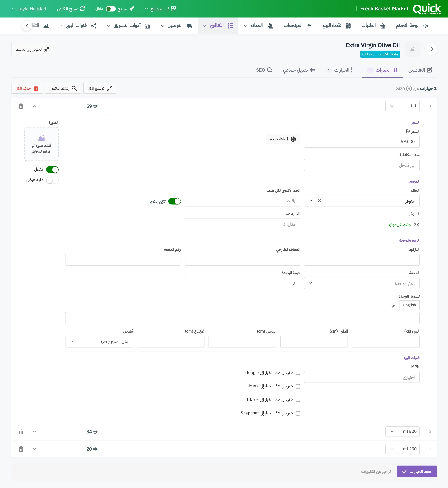Click the Quick commerce logo
The width and height of the screenshot is (448, 488).
tap(427, 9)
